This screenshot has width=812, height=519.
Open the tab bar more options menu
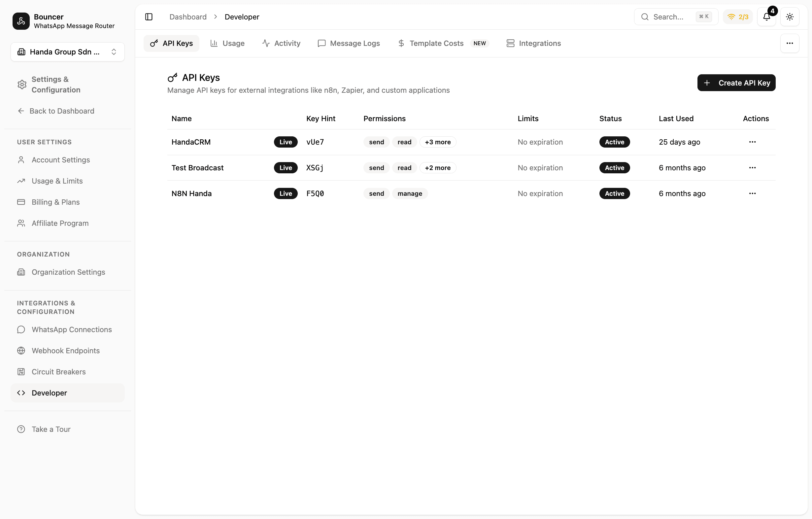pyautogui.click(x=790, y=43)
